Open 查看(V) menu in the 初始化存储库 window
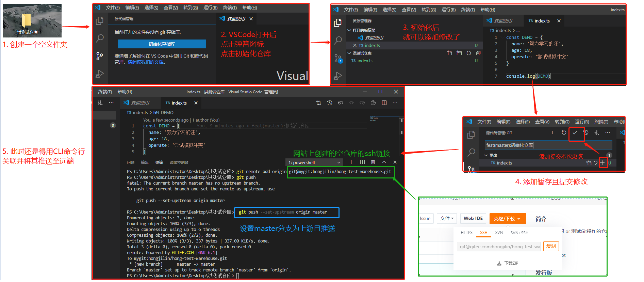 tap(171, 7)
